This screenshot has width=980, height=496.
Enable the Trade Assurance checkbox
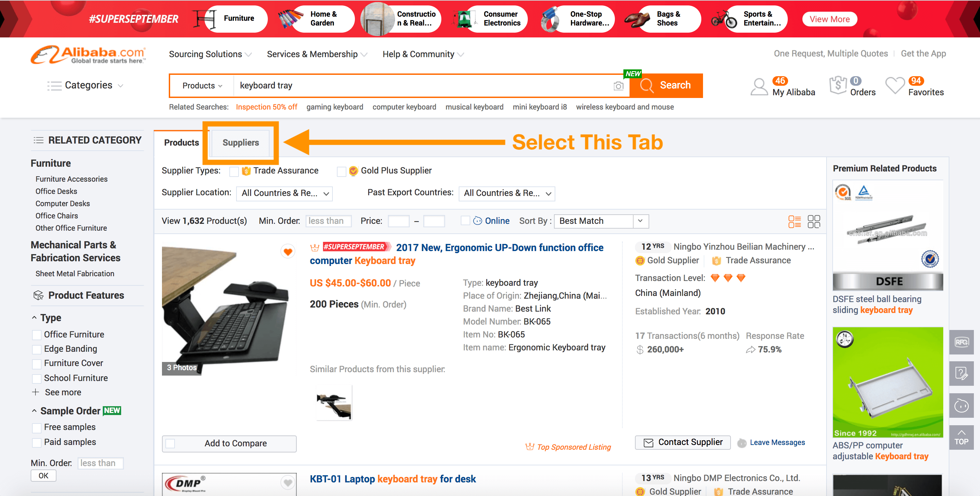click(x=234, y=171)
